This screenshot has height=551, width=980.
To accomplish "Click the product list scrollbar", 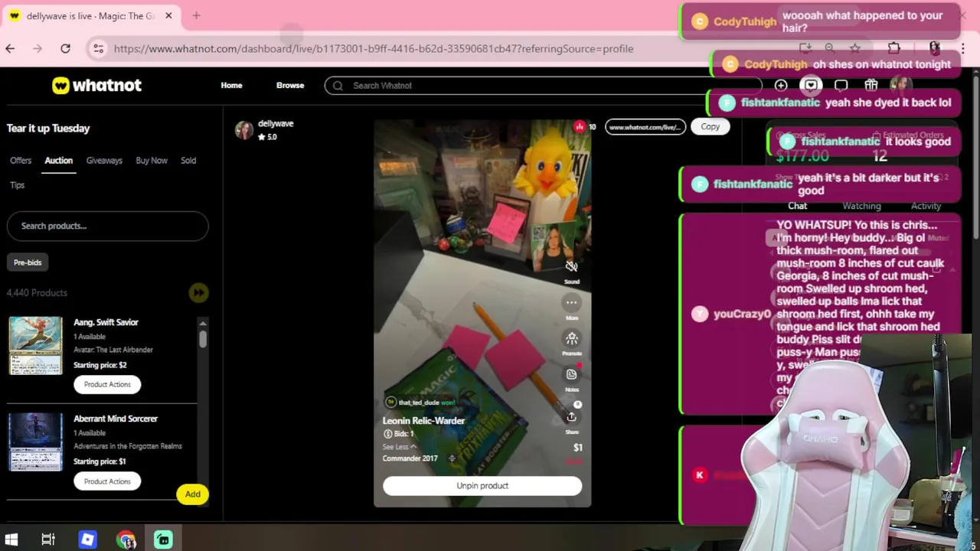I will (203, 337).
